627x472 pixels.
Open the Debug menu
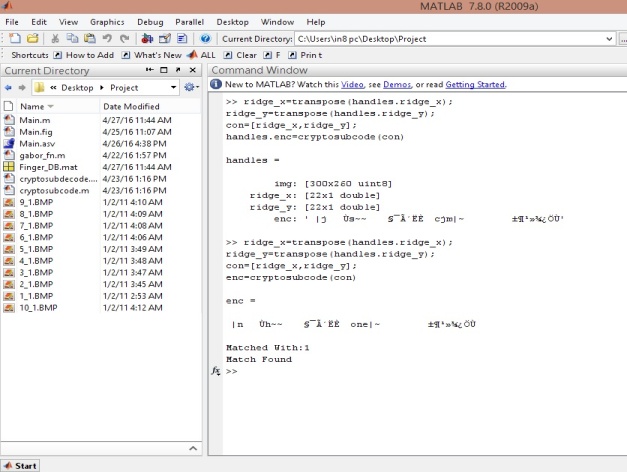coord(150,22)
